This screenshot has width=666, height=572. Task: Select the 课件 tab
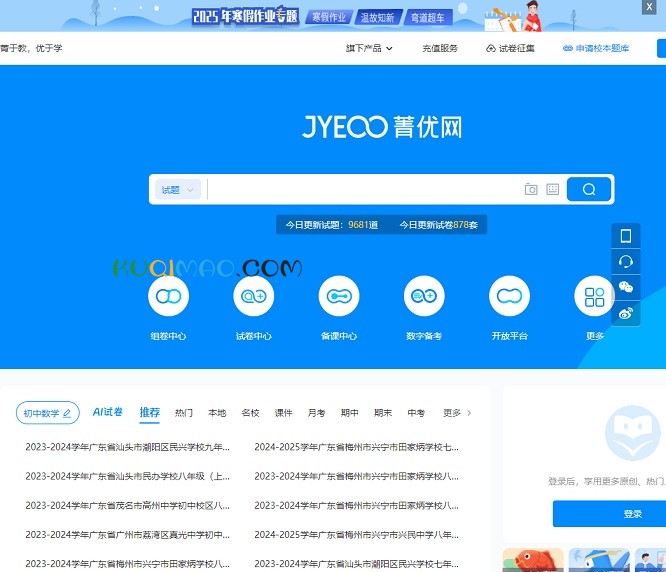point(283,413)
